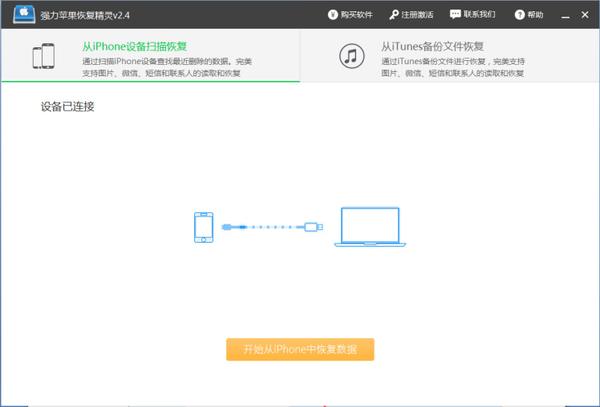Viewport: 600px width, 407px height.
Task: Switch to 从iTunes备份文件恢复 tab
Action: [x=450, y=56]
